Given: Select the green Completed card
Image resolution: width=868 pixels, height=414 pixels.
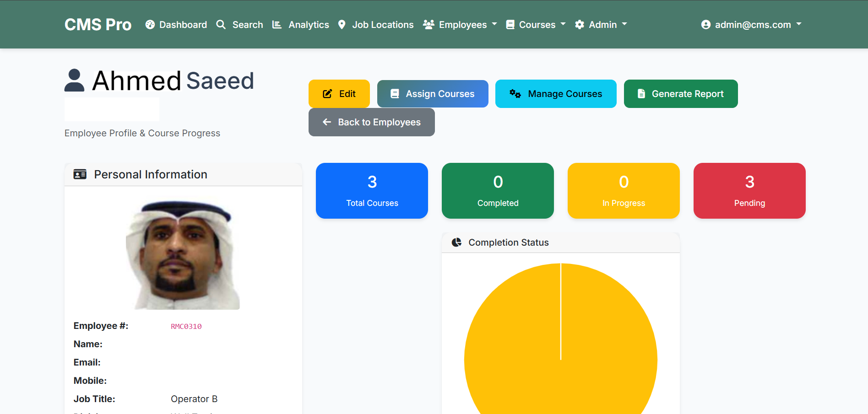Looking at the screenshot, I should 498,191.
